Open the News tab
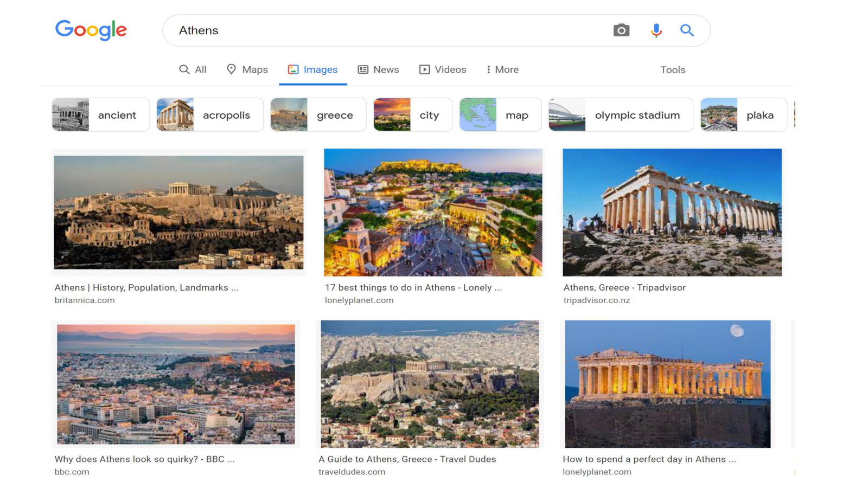Viewport: 868px width, 488px height. point(378,69)
